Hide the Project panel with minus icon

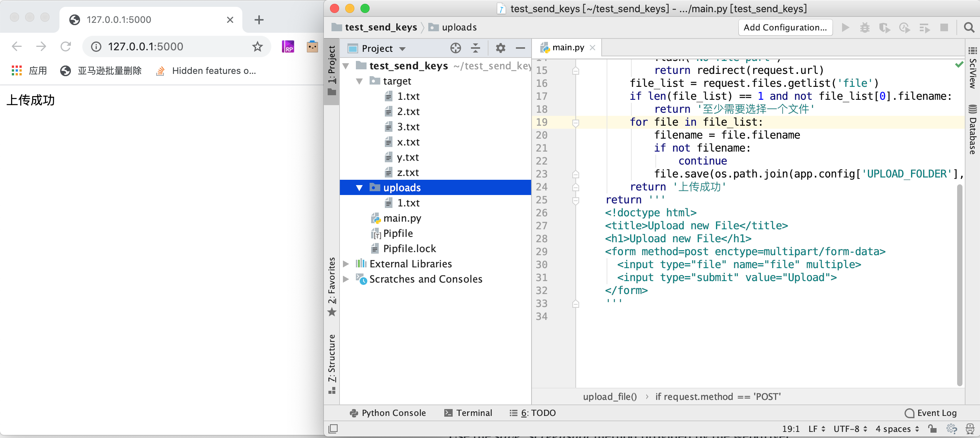[520, 48]
